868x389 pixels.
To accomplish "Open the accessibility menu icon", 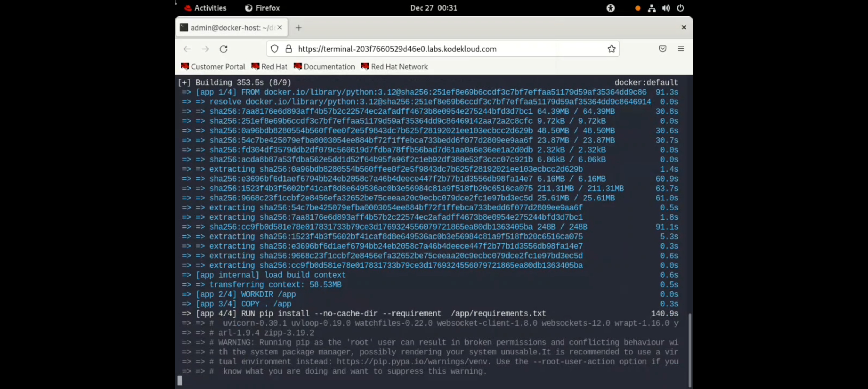I will point(610,8).
